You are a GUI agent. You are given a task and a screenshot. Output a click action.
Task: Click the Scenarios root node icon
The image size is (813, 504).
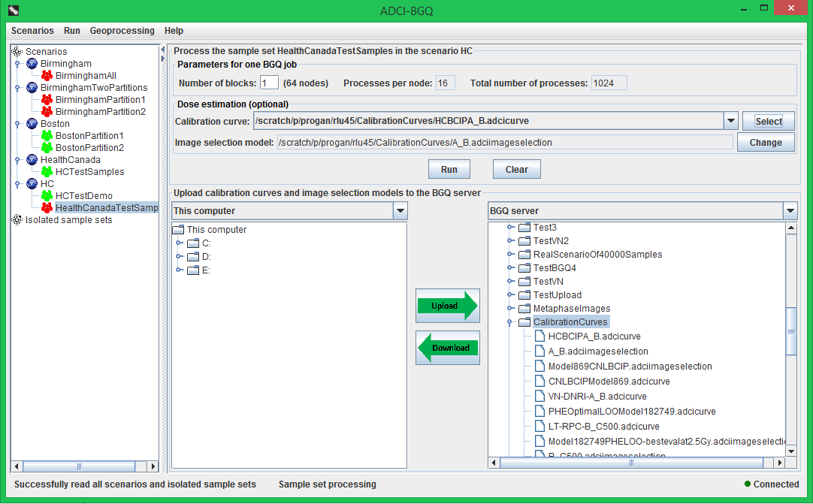(x=17, y=51)
